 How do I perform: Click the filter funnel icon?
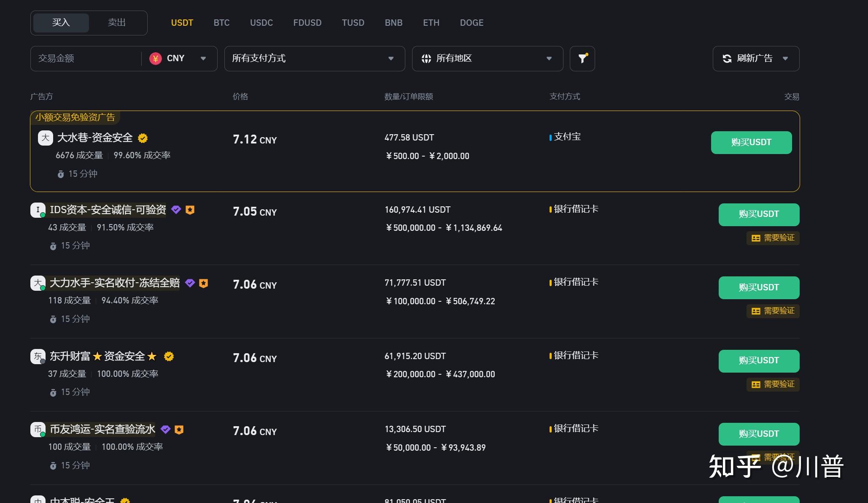pyautogui.click(x=582, y=59)
